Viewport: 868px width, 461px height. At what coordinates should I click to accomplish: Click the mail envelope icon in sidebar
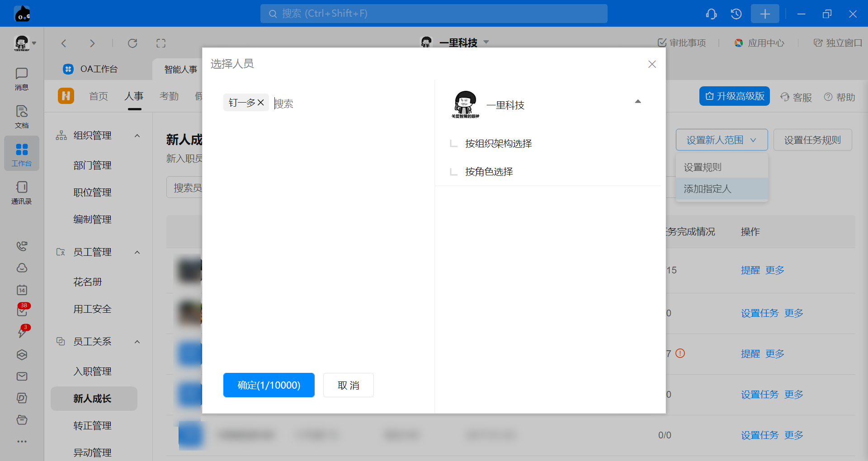[22, 376]
